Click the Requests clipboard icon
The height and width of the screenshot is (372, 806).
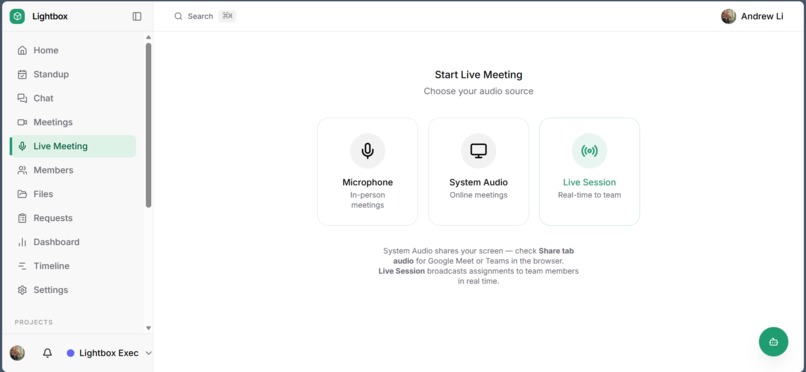point(22,218)
